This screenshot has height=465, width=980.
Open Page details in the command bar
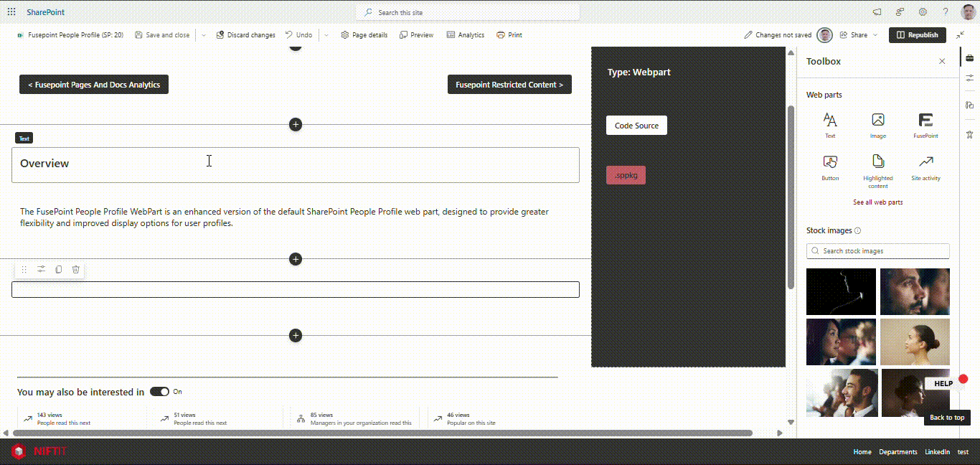[x=364, y=35]
